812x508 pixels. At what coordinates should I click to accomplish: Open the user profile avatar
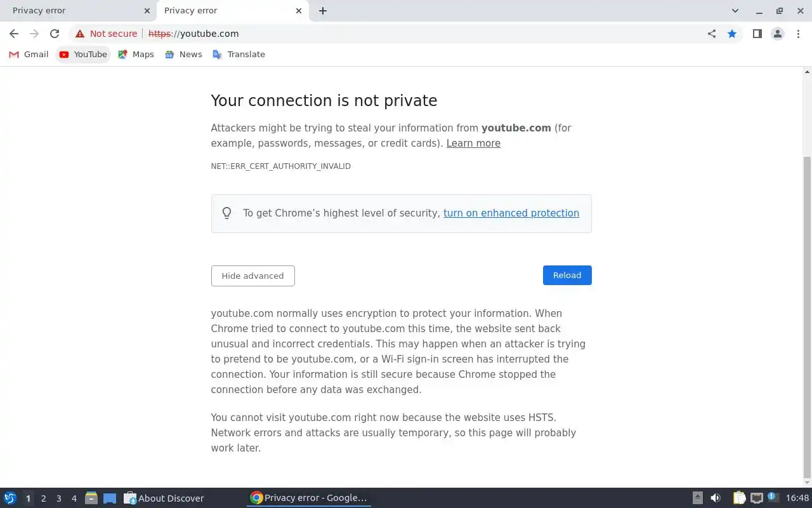coord(777,34)
